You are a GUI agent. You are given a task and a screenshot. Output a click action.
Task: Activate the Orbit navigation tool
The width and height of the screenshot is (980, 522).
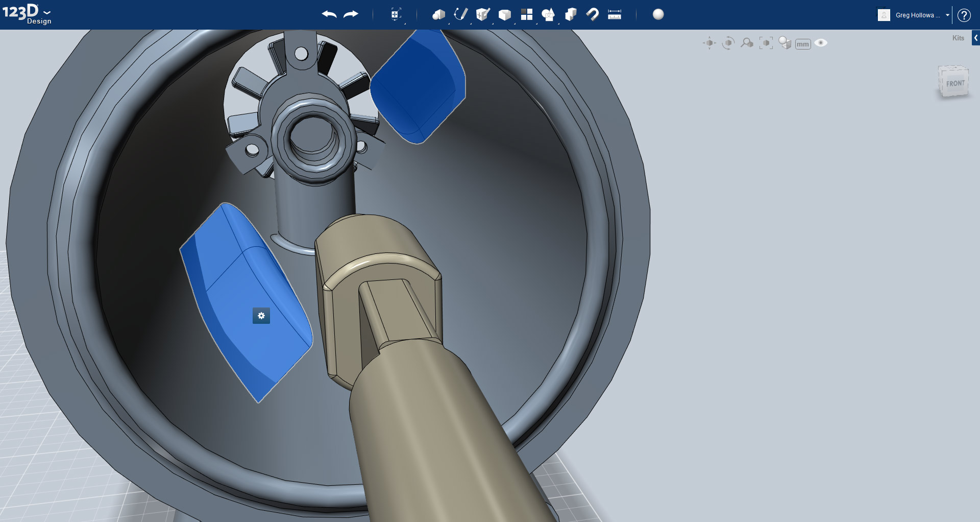click(x=728, y=43)
